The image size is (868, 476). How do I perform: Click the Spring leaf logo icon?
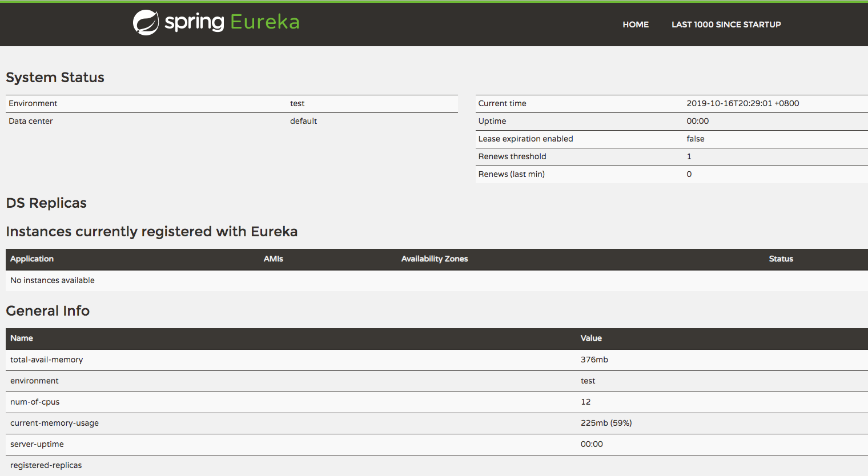(x=146, y=23)
